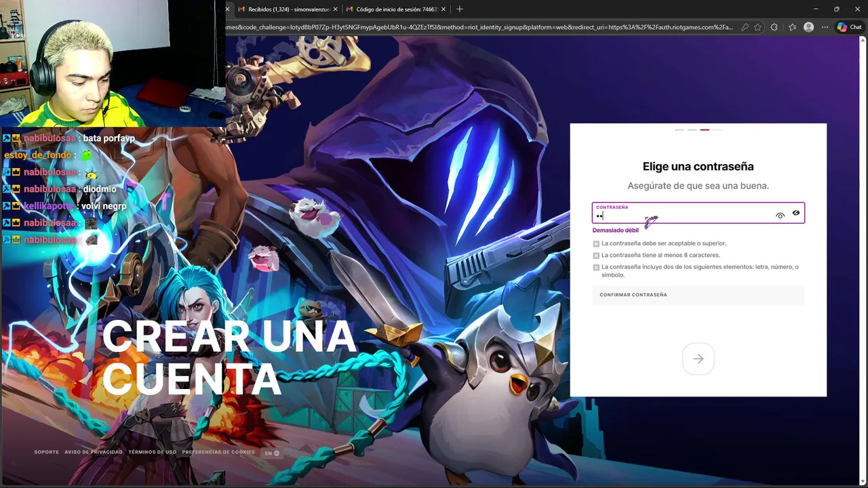
Task: Switch to 'Código de inicio de sesión' tab
Action: (396, 9)
